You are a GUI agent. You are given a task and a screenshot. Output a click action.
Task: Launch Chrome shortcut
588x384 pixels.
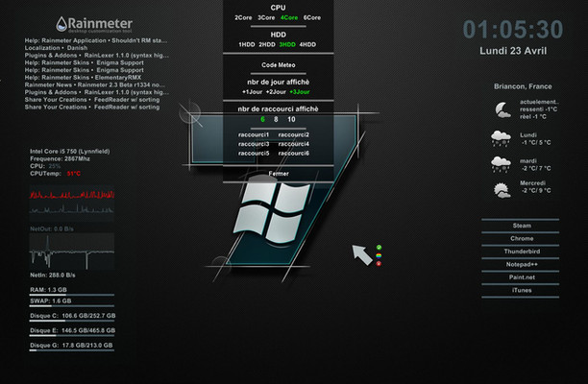pyautogui.click(x=521, y=239)
